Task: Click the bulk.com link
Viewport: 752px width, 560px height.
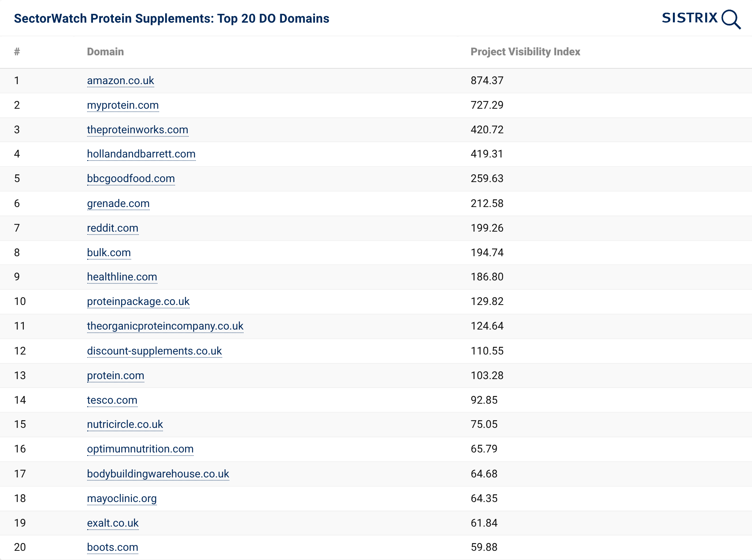Action: click(109, 253)
